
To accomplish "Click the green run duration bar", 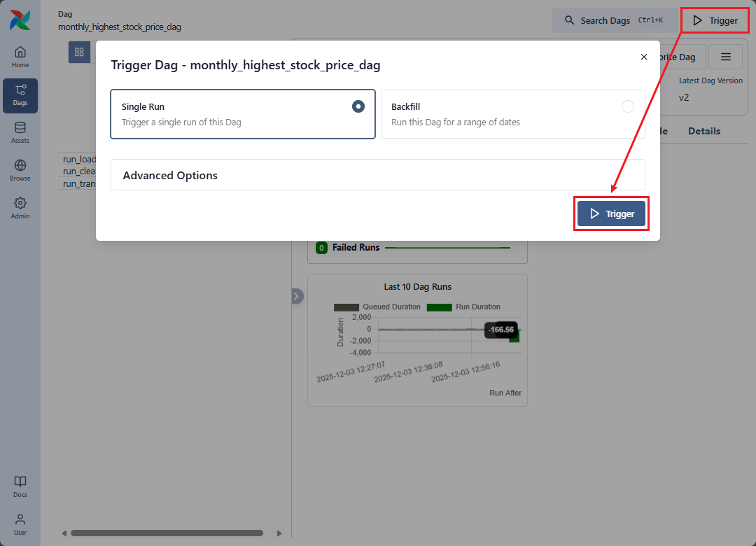I will click(x=514, y=337).
